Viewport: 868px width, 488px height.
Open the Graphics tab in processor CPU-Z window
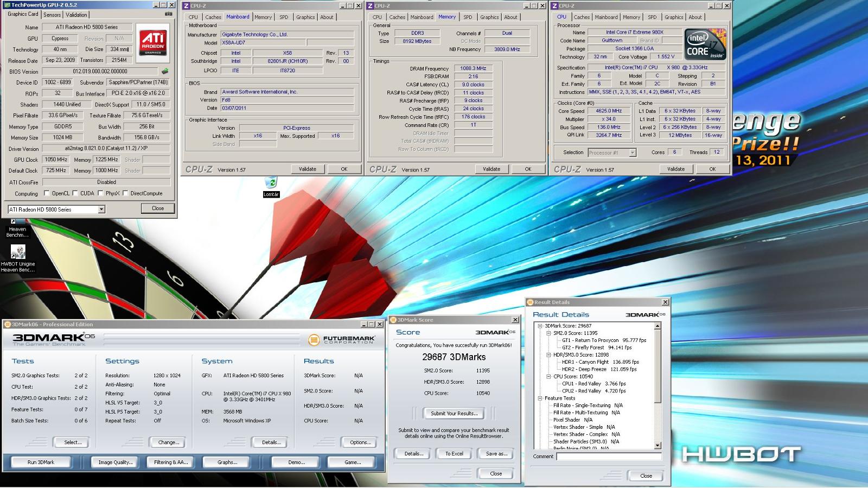674,17
